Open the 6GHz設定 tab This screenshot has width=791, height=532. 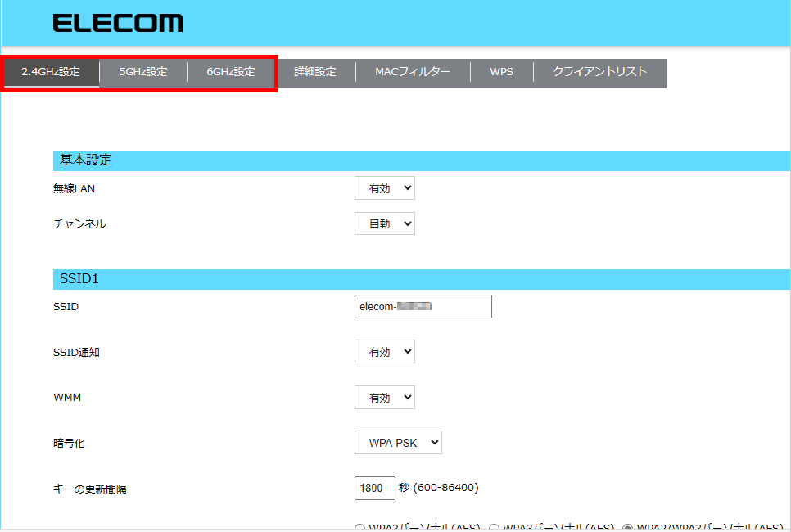tap(231, 72)
